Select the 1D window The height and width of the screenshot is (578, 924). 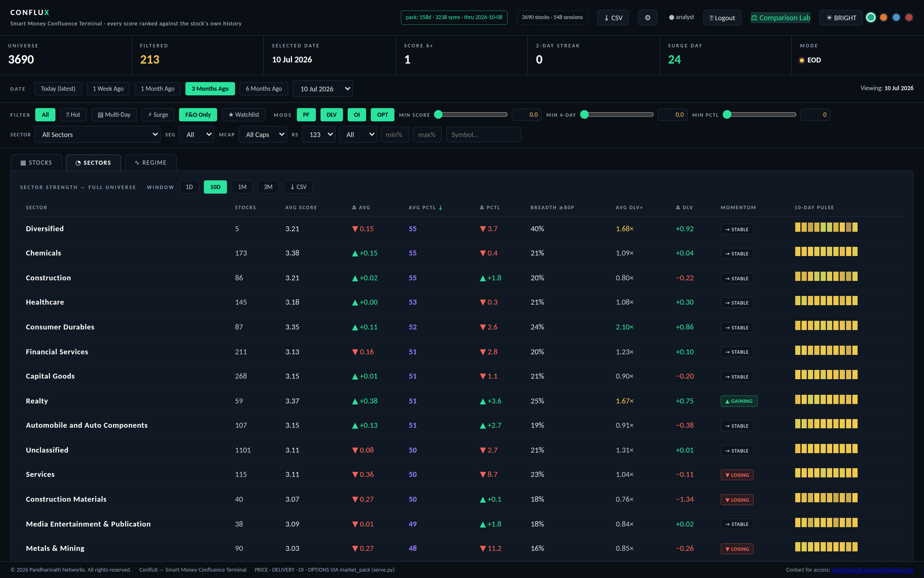point(189,187)
